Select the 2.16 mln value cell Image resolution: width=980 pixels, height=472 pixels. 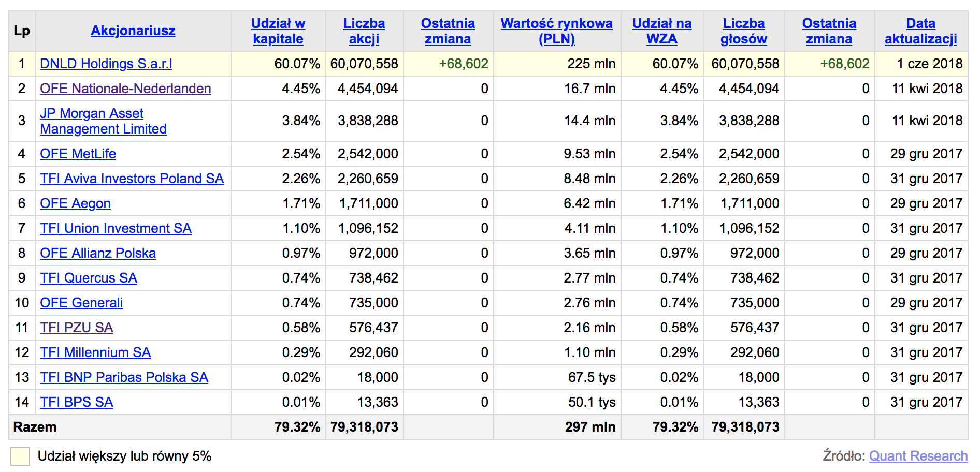pyautogui.click(x=557, y=328)
